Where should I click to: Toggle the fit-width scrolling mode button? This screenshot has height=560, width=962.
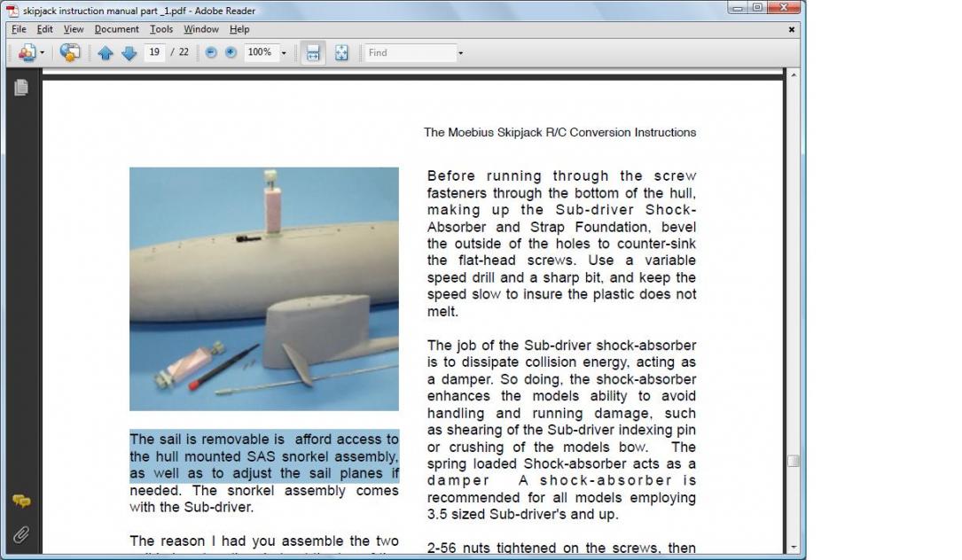(x=312, y=53)
